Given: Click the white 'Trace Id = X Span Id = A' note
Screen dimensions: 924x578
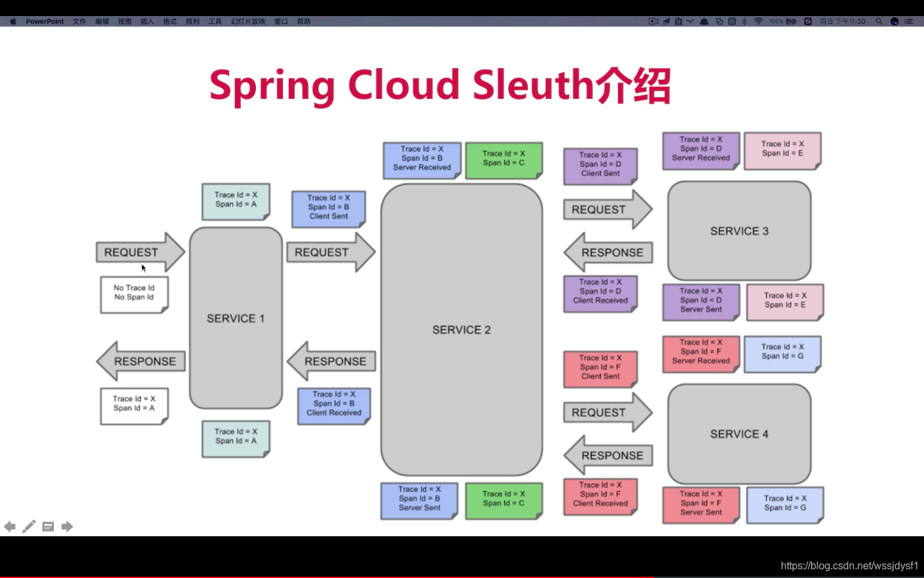Looking at the screenshot, I should coord(134,406).
